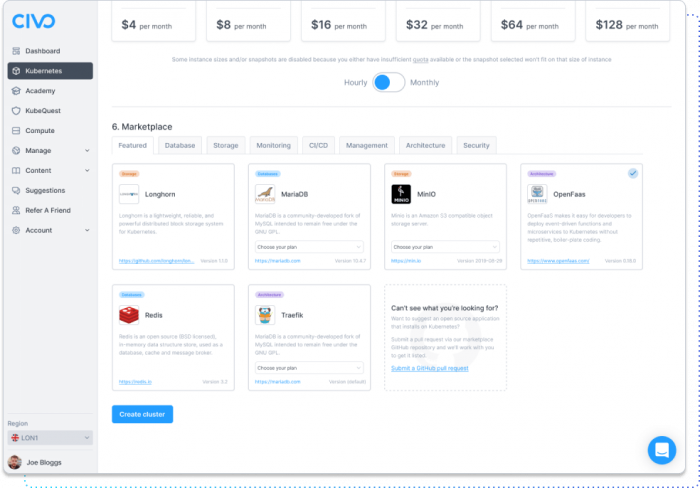Viewport: 700px width, 488px height.
Task: Click the Civo logo
Action: point(33,21)
